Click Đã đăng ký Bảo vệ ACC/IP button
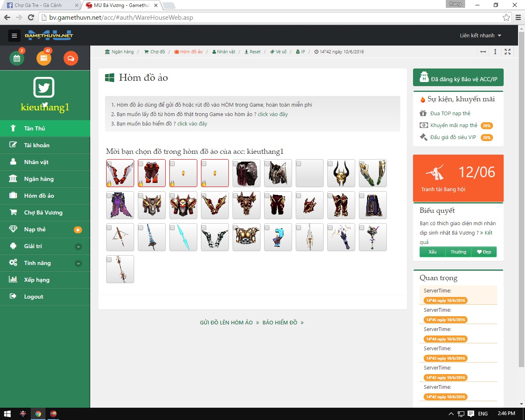 (x=458, y=78)
